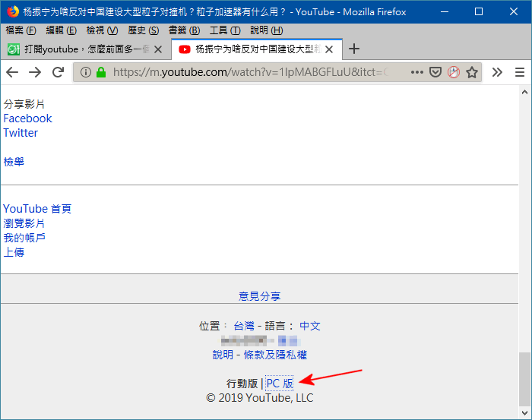
Task: Open the 檔案 (F) menu
Action: tap(21, 30)
